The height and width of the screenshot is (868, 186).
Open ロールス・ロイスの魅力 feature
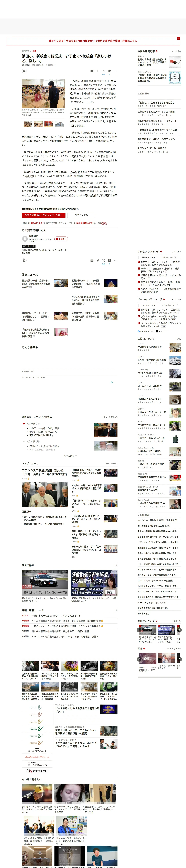[x=149, y=386]
